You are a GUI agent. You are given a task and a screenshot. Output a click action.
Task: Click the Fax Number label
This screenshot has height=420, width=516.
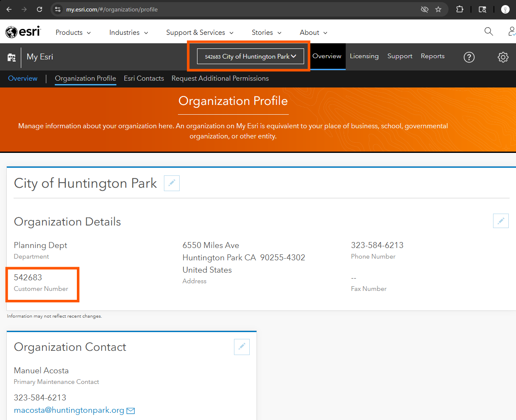coord(369,289)
